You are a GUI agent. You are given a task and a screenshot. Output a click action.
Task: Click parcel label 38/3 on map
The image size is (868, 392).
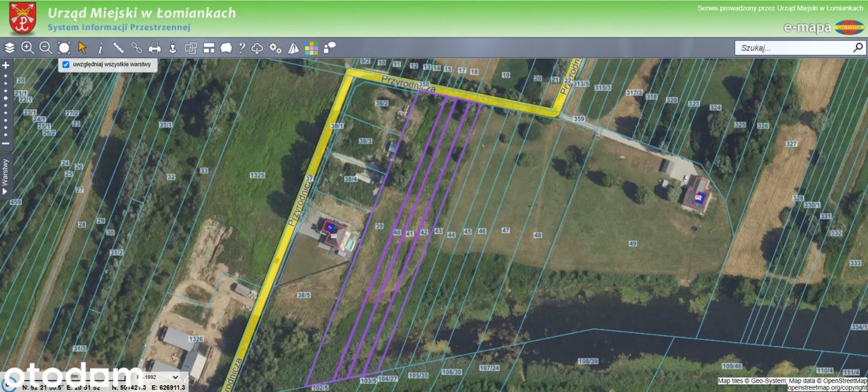click(x=366, y=140)
